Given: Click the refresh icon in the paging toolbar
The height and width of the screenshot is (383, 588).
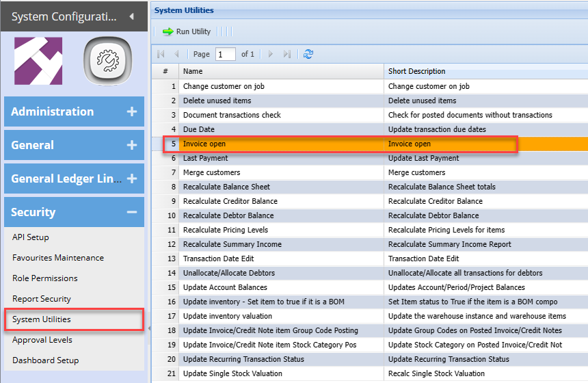Looking at the screenshot, I should click(308, 54).
